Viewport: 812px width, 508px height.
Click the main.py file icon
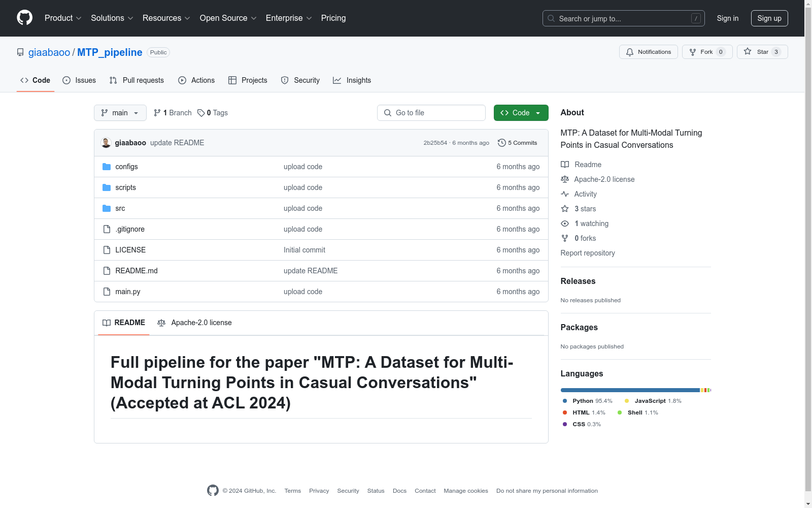click(107, 292)
